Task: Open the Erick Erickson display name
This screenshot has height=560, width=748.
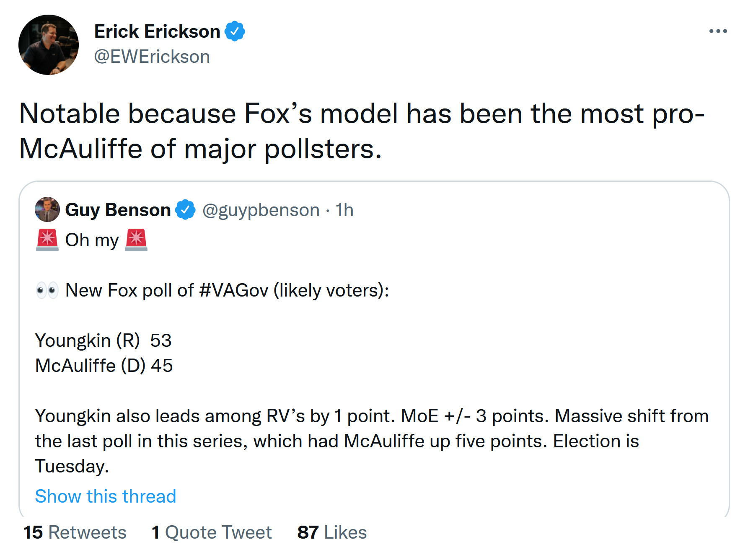Action: point(157,31)
